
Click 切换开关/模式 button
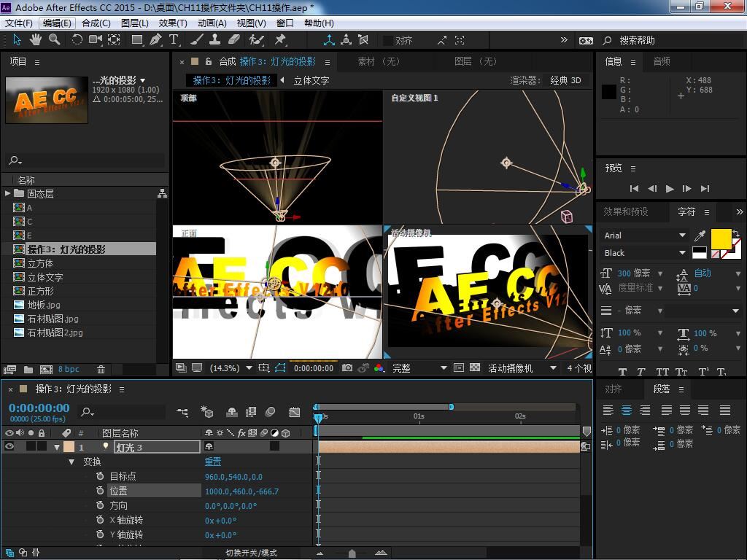pyautogui.click(x=252, y=553)
